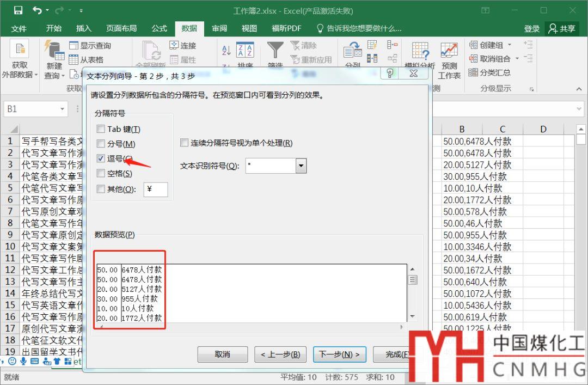The width and height of the screenshot is (588, 385).
Task: Click the Forecast Sheet icon
Action: coord(449,50)
